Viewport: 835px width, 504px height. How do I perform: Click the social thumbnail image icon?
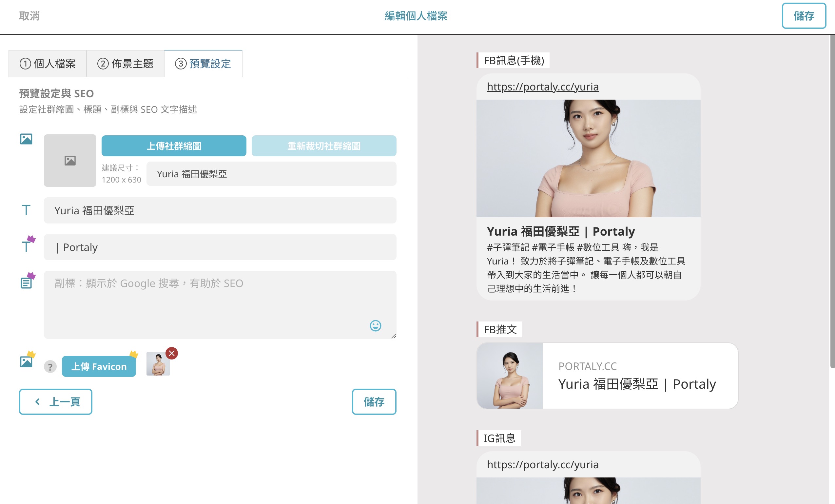pyautogui.click(x=26, y=139)
